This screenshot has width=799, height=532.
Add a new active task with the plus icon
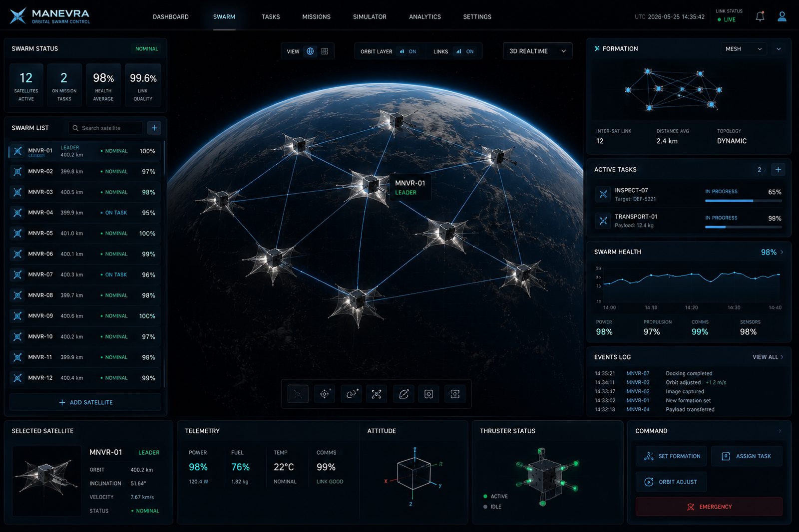tap(778, 170)
